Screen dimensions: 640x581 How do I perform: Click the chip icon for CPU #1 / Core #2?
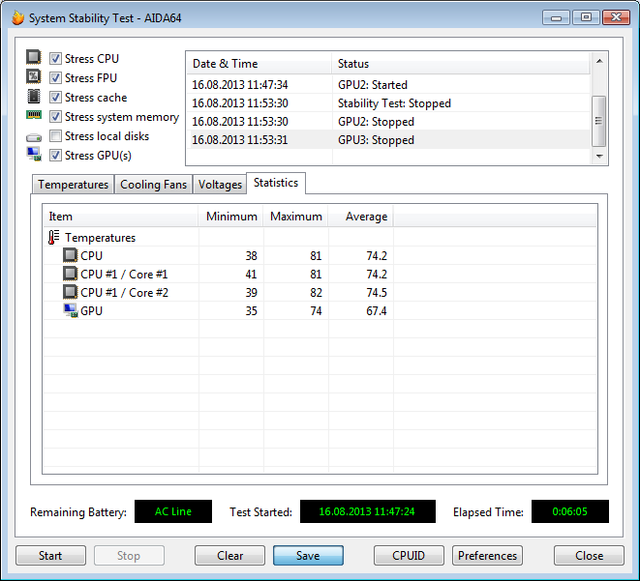point(70,292)
